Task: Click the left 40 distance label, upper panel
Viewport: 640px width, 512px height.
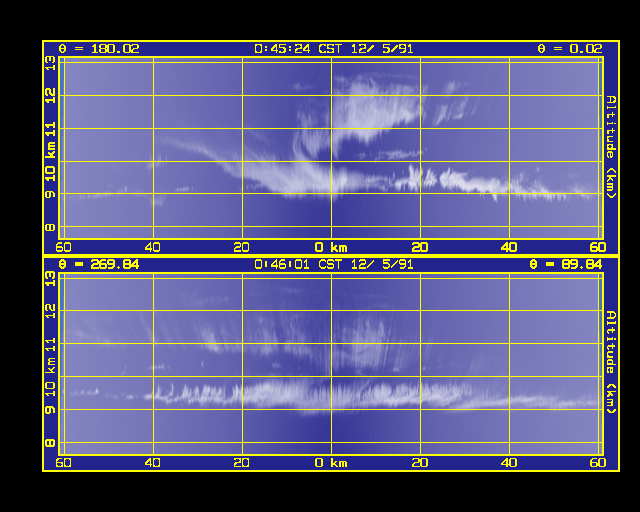Action: click(153, 247)
